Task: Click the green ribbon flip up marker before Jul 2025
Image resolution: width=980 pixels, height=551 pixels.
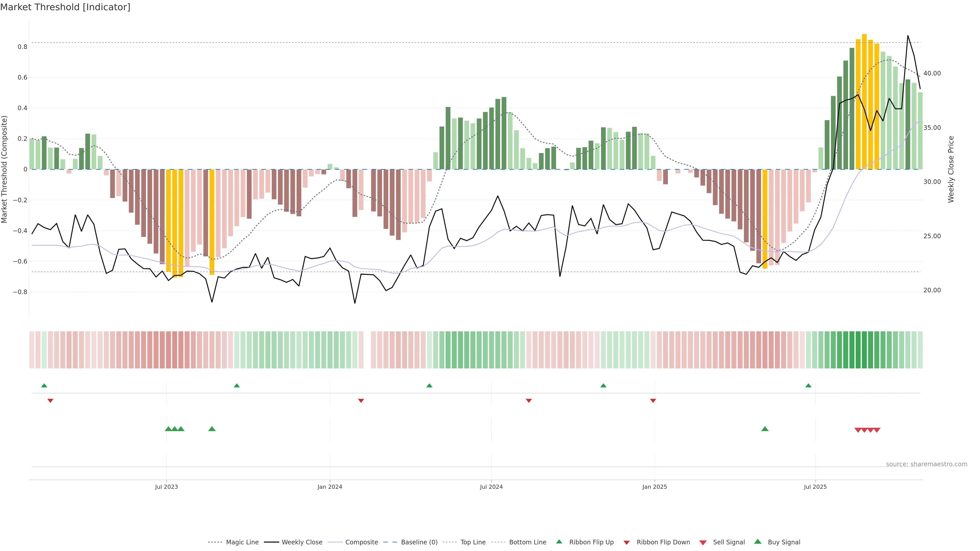Action: point(808,386)
